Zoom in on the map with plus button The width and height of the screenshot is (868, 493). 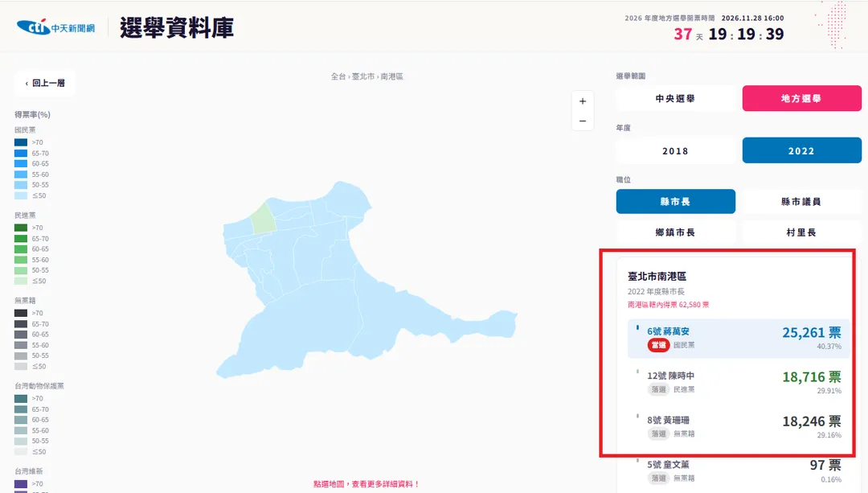pos(583,101)
